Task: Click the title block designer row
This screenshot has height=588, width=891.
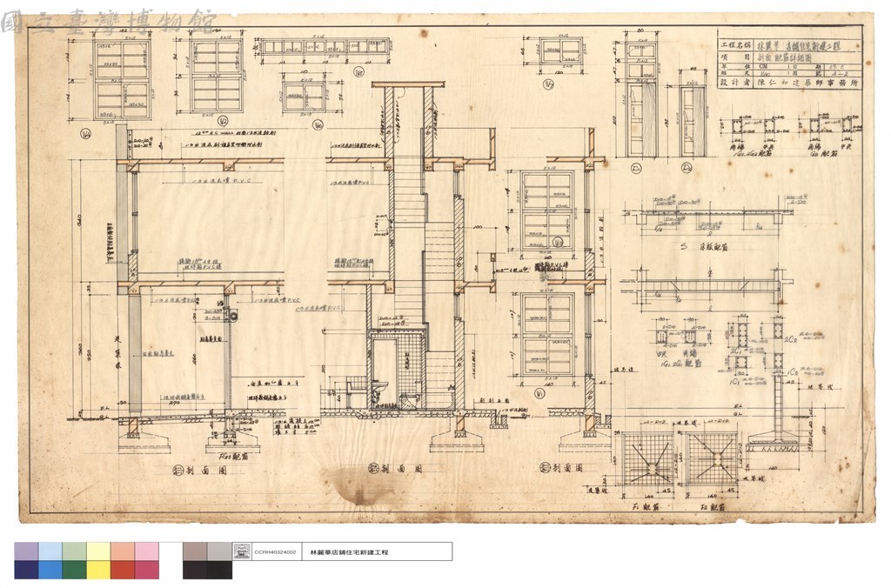Action: (789, 82)
